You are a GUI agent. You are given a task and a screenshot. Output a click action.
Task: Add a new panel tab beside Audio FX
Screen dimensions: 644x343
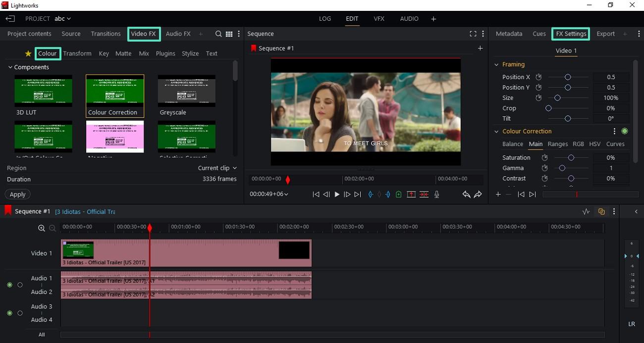pos(201,34)
